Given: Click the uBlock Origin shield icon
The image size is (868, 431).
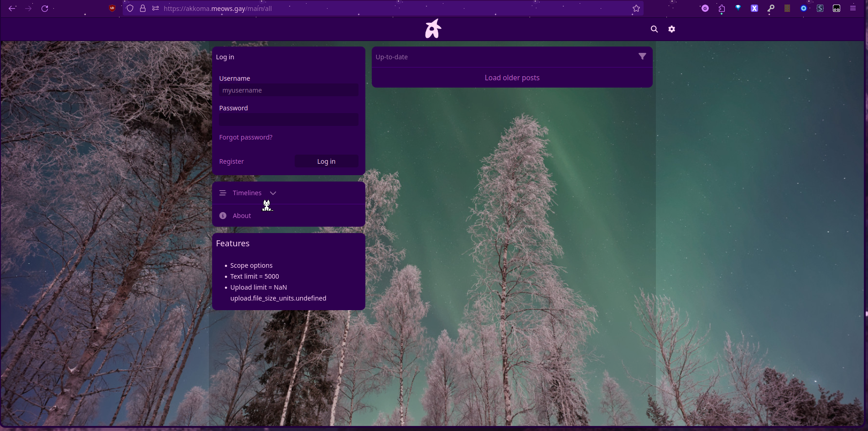Looking at the screenshot, I should pyautogui.click(x=112, y=8).
